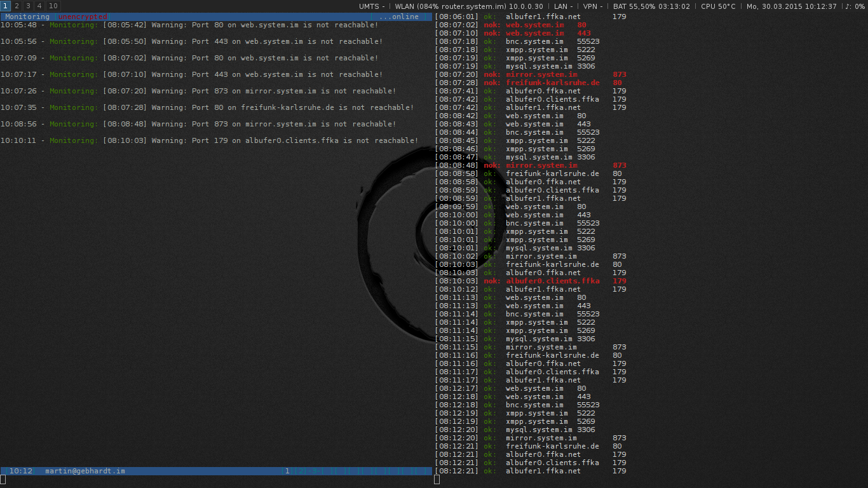Click the 10:05:48 port 80 warning message
Screen dimensions: 868x488
click(x=189, y=25)
